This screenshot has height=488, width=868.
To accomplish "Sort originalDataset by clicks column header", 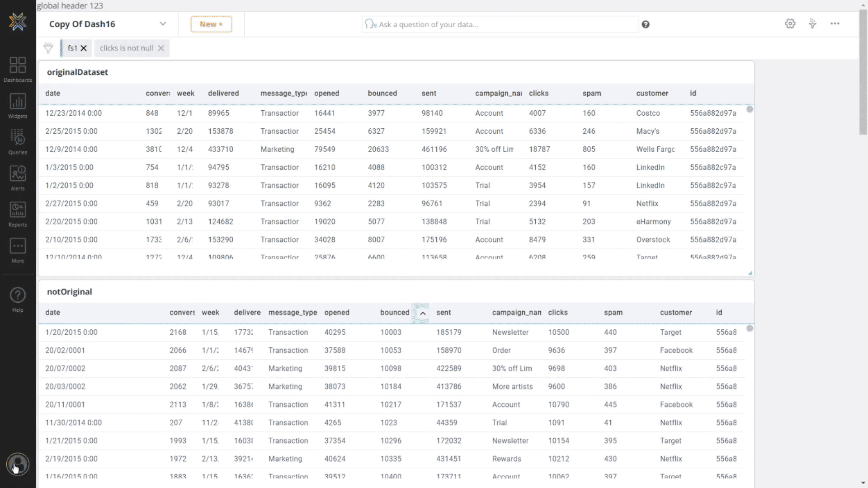I will [538, 94].
